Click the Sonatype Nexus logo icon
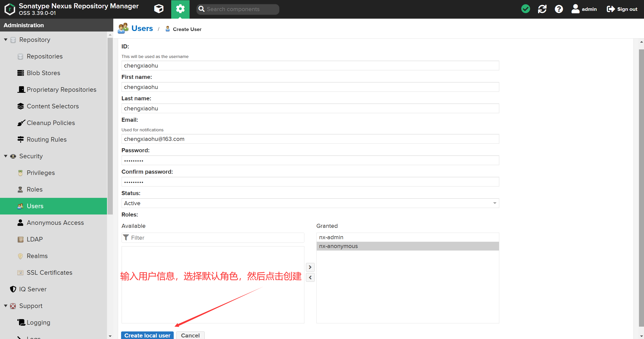Viewport: 644px width, 339px height. [10, 9]
